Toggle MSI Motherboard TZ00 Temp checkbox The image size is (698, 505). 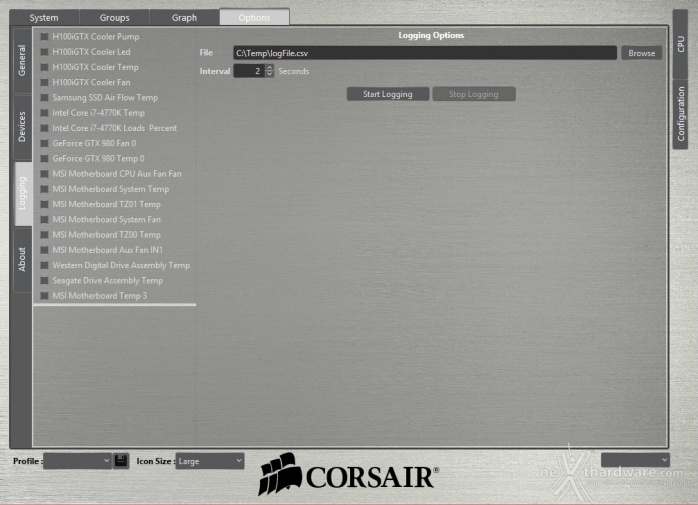coord(44,235)
